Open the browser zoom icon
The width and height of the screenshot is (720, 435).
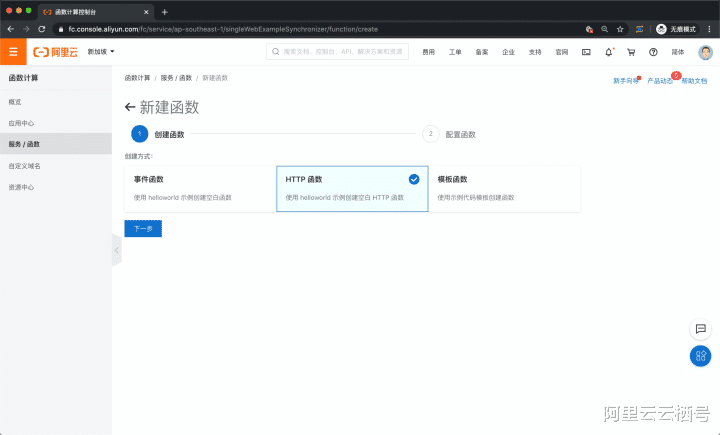point(604,29)
